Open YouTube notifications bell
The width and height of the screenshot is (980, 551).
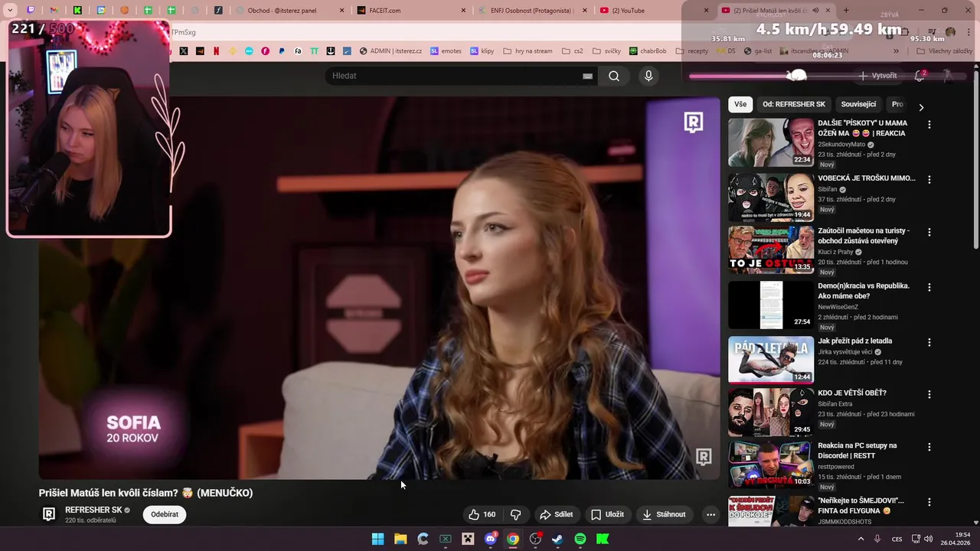click(x=920, y=76)
